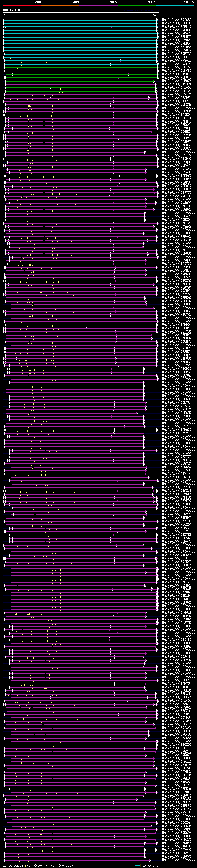Click the cyan ~100% identity legend segment
The width and height of the screenshot is (197, 868).
coord(175,6)
